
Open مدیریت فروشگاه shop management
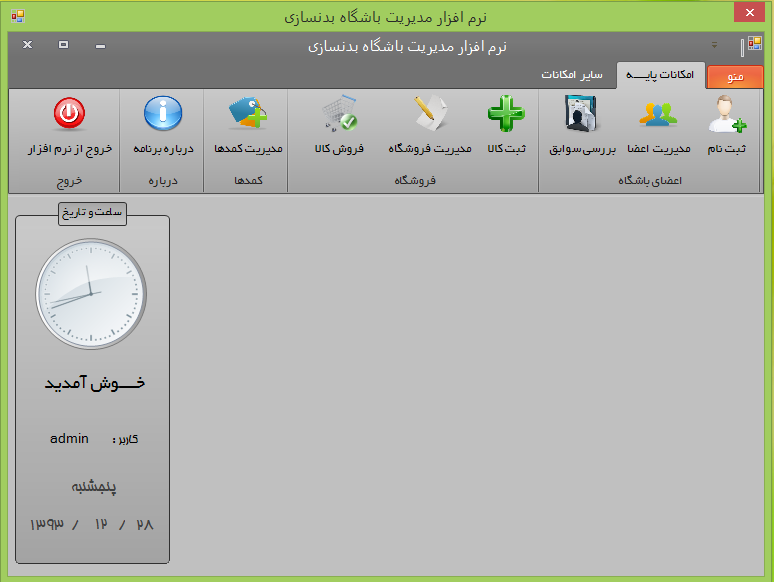click(430, 116)
